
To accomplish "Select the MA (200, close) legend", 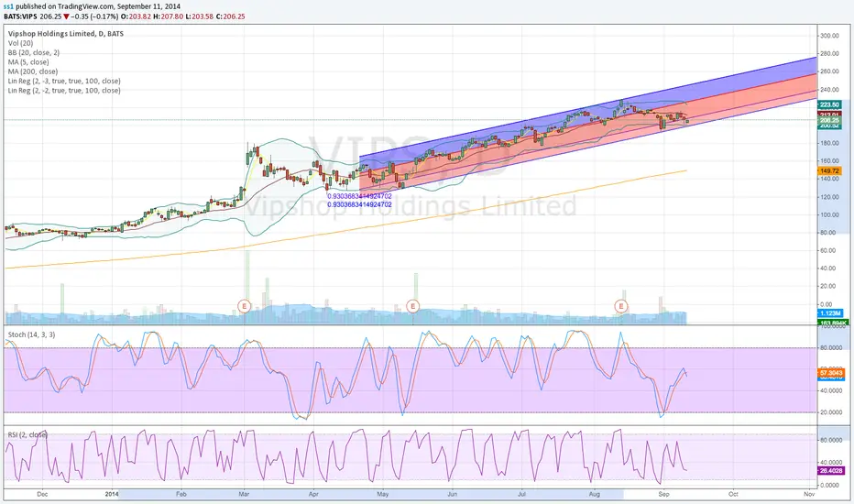I will [x=33, y=71].
